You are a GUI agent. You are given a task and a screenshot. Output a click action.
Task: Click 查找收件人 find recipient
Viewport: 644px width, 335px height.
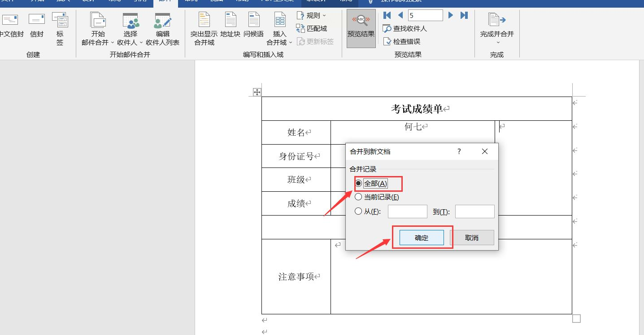405,28
